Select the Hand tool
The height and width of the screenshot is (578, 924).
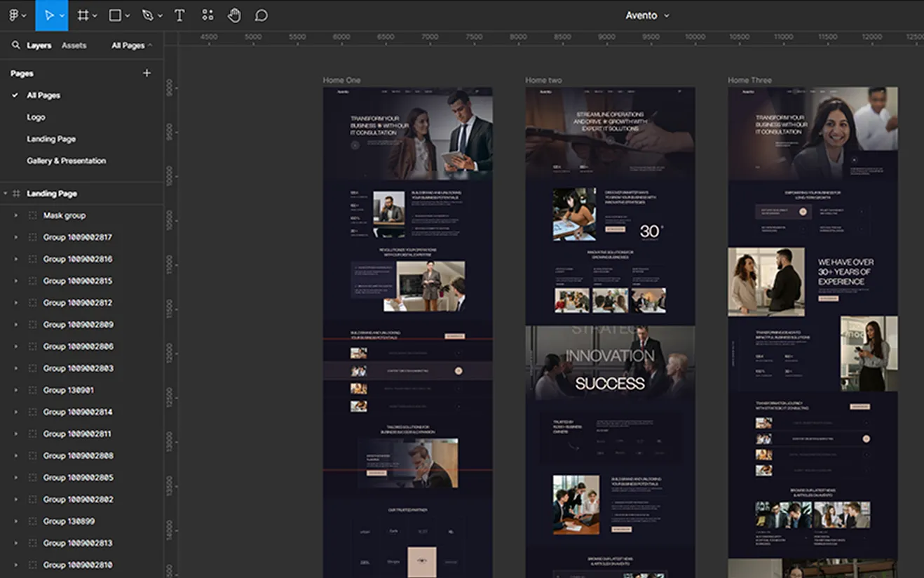point(234,15)
